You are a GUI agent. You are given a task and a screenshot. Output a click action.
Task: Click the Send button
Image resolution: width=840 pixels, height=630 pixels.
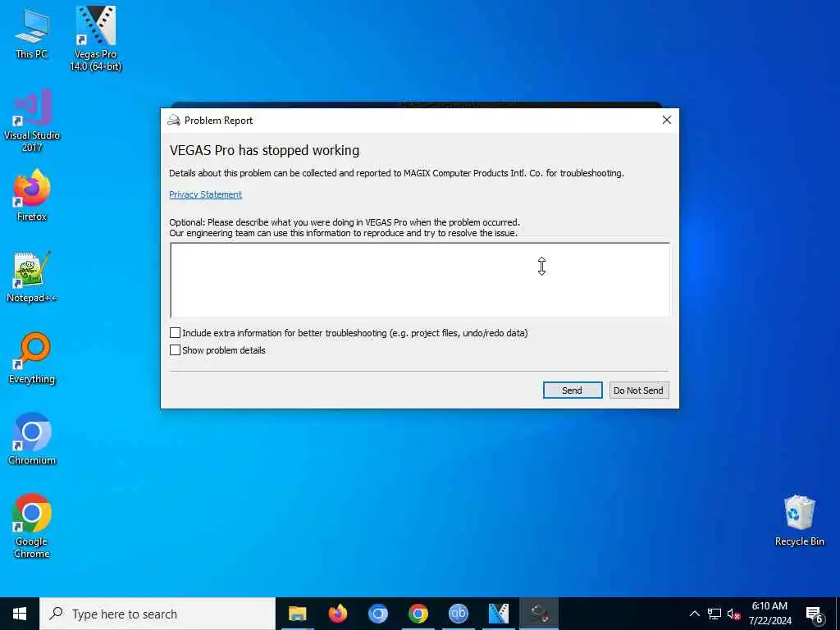572,390
